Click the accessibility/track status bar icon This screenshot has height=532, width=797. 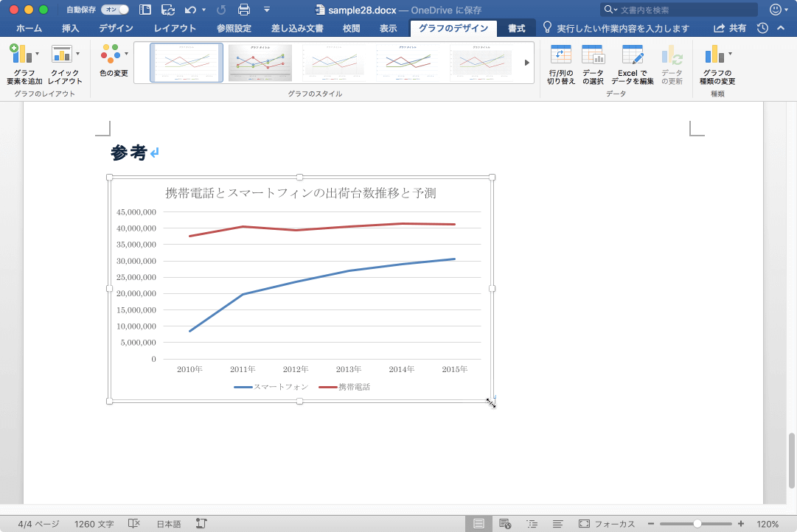coord(201,523)
